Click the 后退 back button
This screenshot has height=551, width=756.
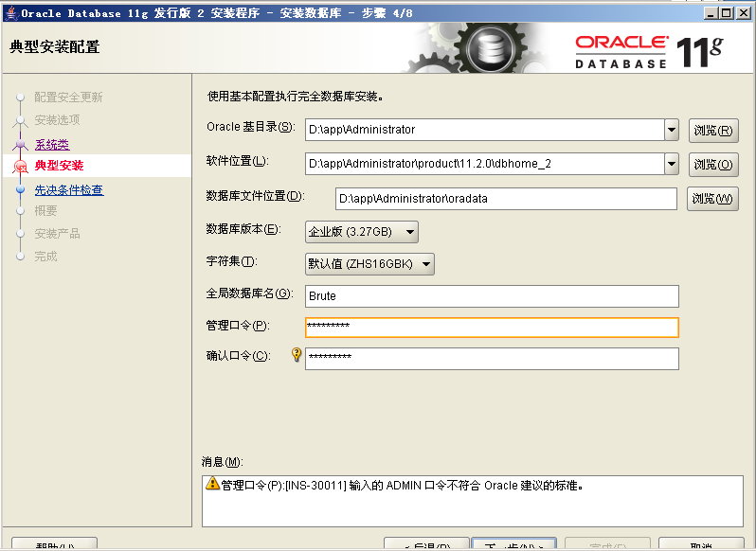[426, 544]
